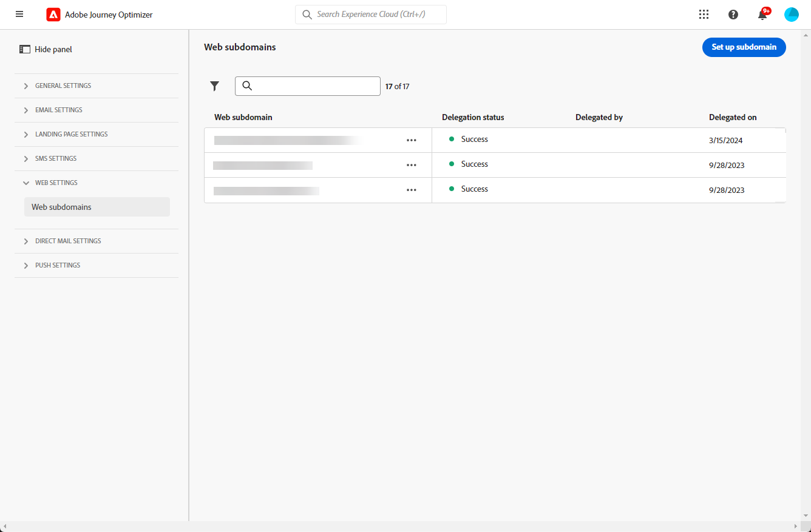Viewport: 811px width, 532px height.
Task: Collapse Web Settings section
Action: pos(56,183)
